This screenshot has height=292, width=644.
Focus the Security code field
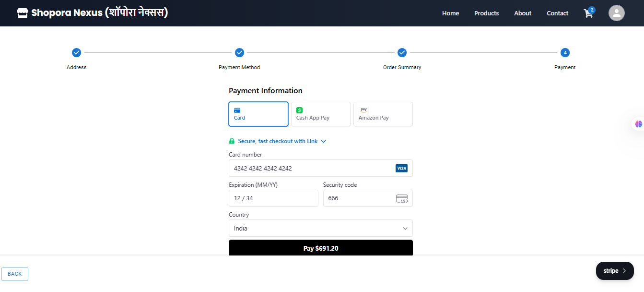[368, 198]
